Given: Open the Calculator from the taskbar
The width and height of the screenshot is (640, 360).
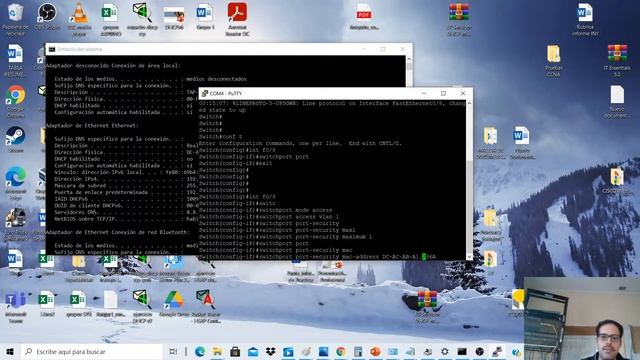Looking at the screenshot, I should tap(358, 351).
